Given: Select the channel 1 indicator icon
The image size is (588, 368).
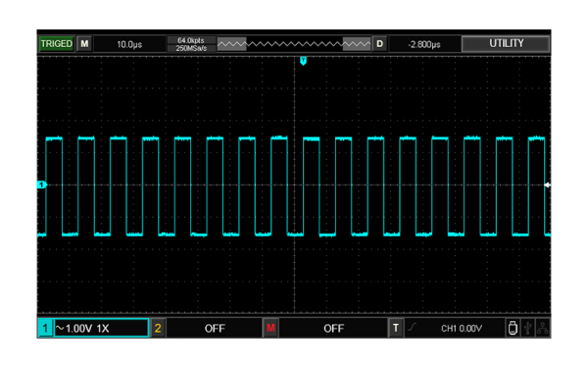Looking at the screenshot, I should click(x=45, y=328).
